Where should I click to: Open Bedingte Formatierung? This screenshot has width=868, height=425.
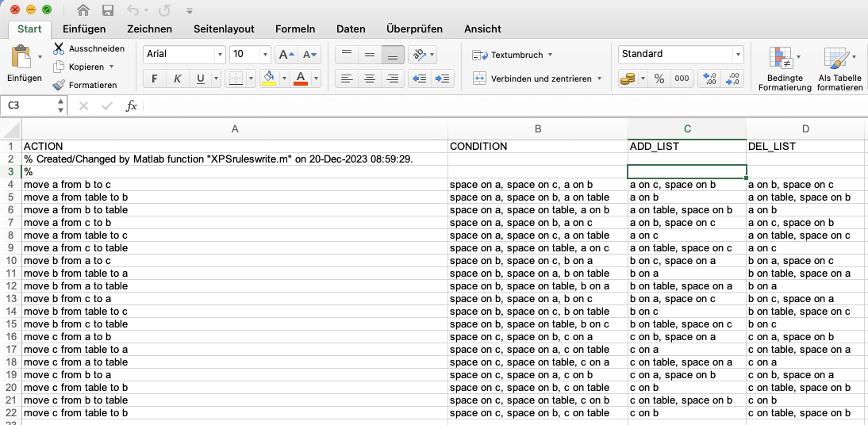click(x=784, y=68)
